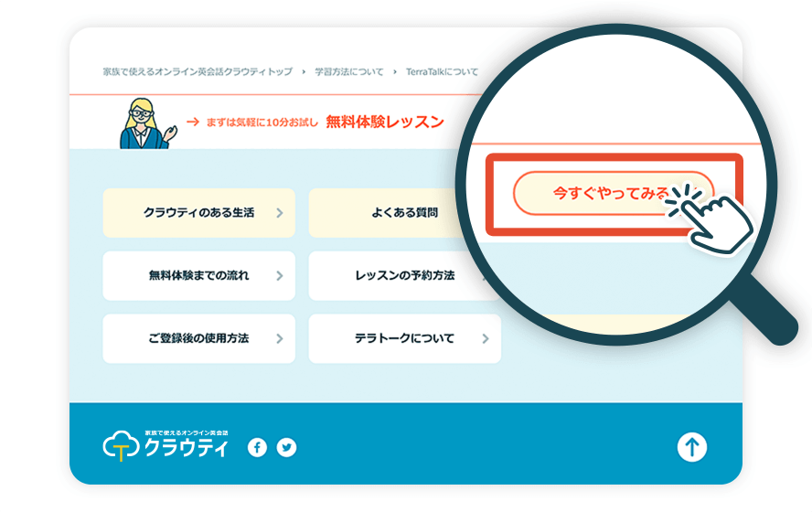The width and height of the screenshot is (812, 512).
Task: Click the Facebook icon in the footer
Action: (x=257, y=447)
